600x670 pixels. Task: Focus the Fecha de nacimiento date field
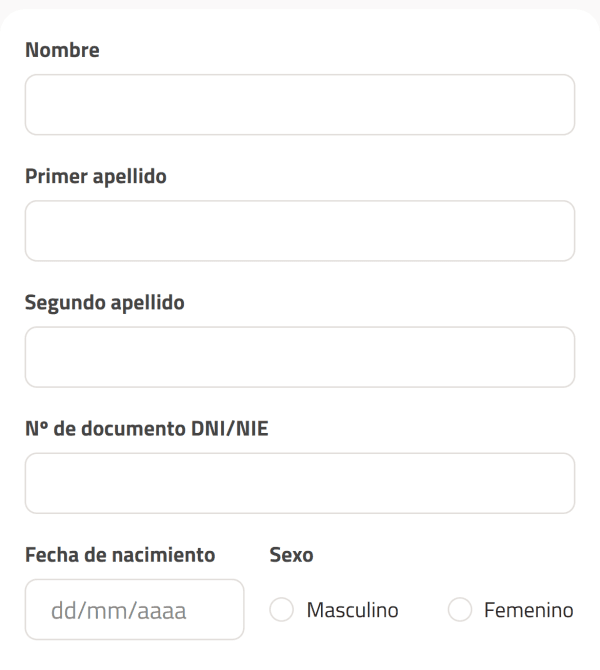[134, 609]
